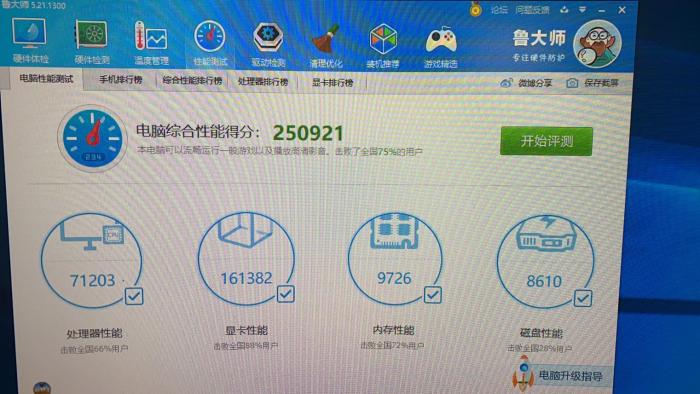The height and width of the screenshot is (394, 700).
Task: Click the green 开始评测 button
Action: click(x=546, y=141)
